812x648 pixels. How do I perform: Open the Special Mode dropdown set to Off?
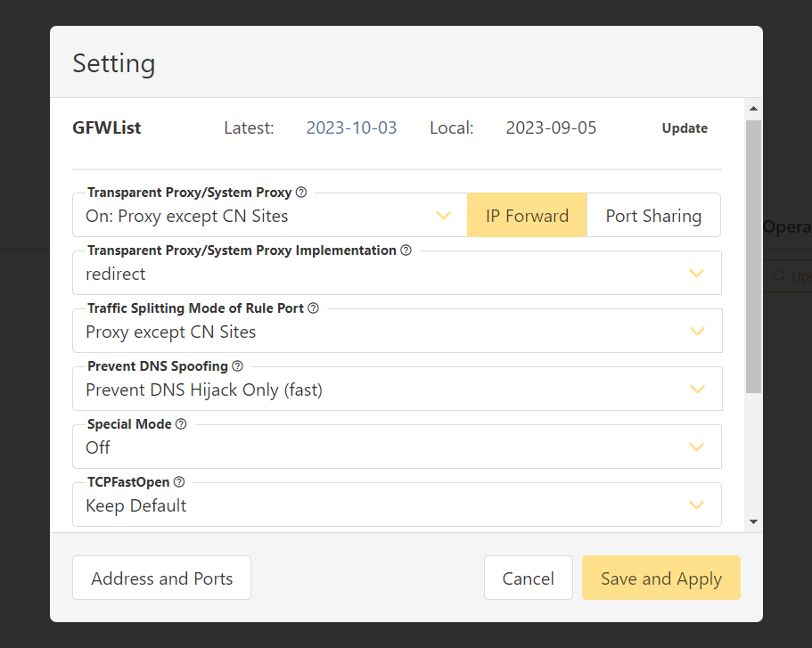[x=397, y=447]
